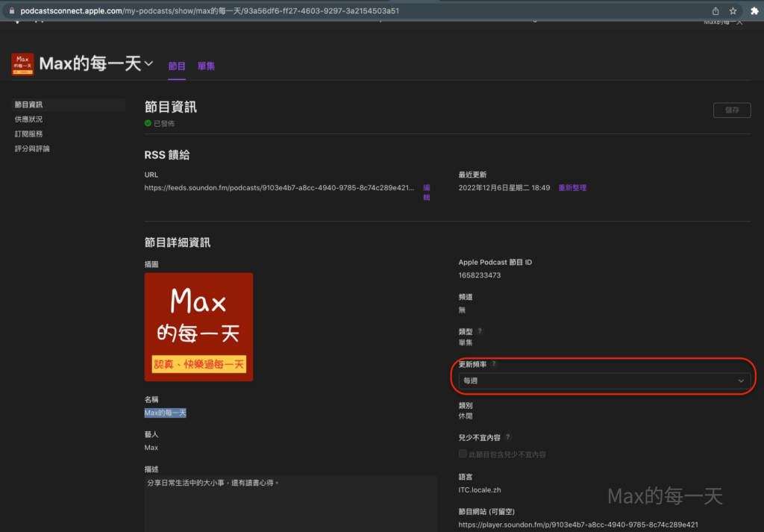Click the Max的每一天 show logo icon
The image size is (764, 532).
pos(22,64)
